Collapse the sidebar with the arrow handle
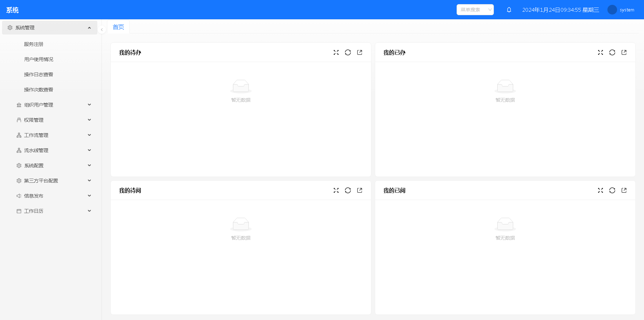This screenshot has height=320, width=644. pos(102,30)
